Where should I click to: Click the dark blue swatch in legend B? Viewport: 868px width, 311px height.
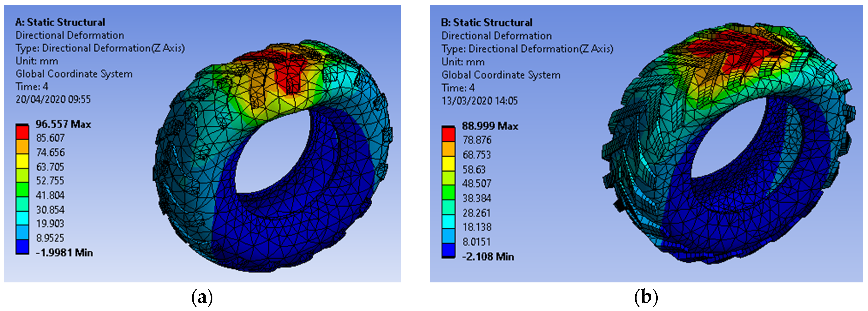[448, 250]
